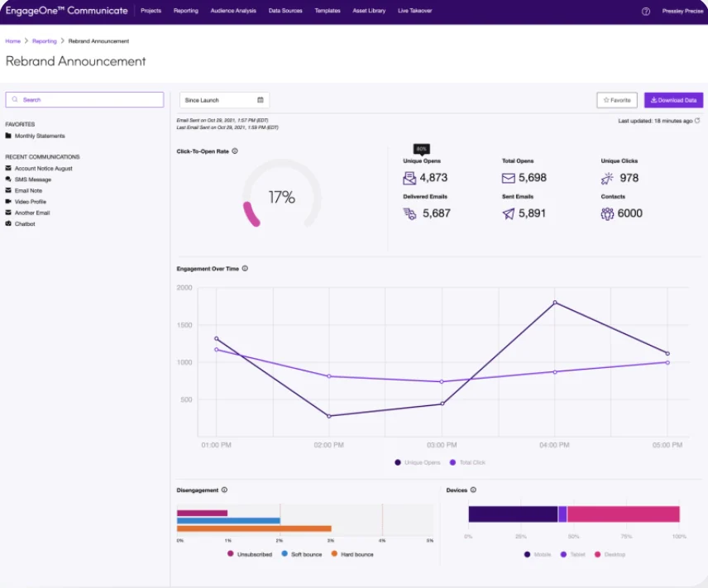The image size is (708, 588).
Task: Click the SMS Message chat icon
Action: click(8, 179)
